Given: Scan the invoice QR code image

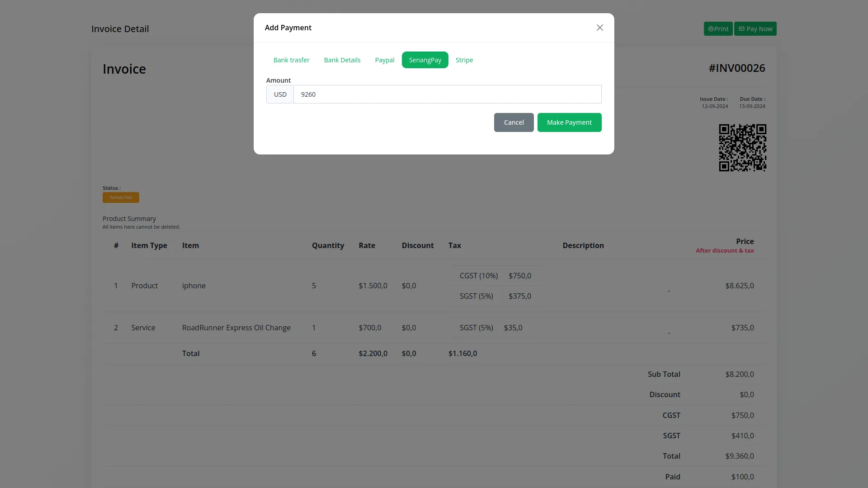Looking at the screenshot, I should pos(742,147).
